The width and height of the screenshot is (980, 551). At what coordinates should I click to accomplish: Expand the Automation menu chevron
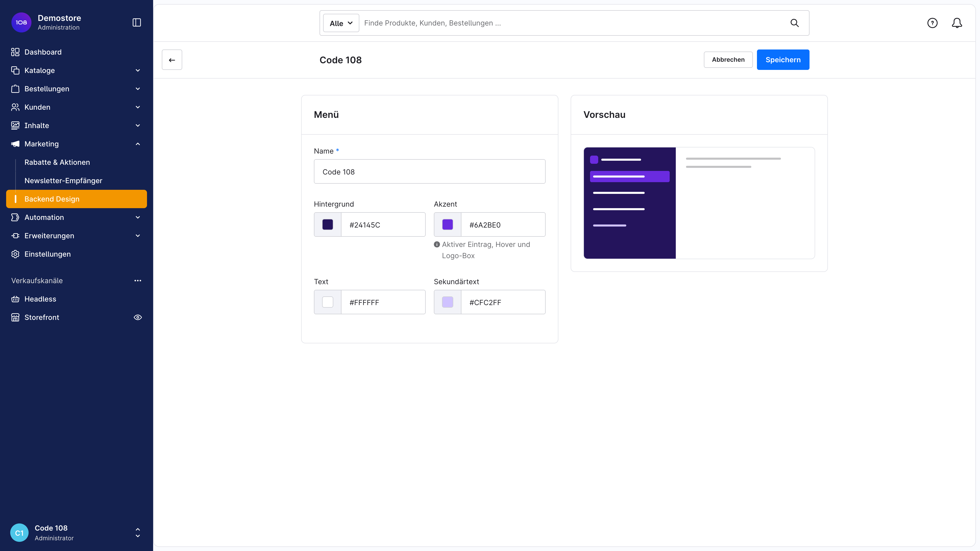(138, 217)
